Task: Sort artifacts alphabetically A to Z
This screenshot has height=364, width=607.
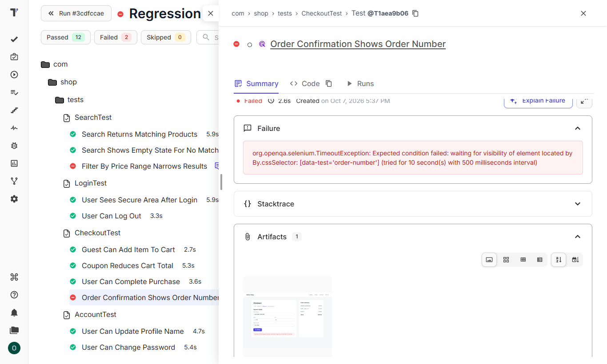Action: pyautogui.click(x=559, y=260)
